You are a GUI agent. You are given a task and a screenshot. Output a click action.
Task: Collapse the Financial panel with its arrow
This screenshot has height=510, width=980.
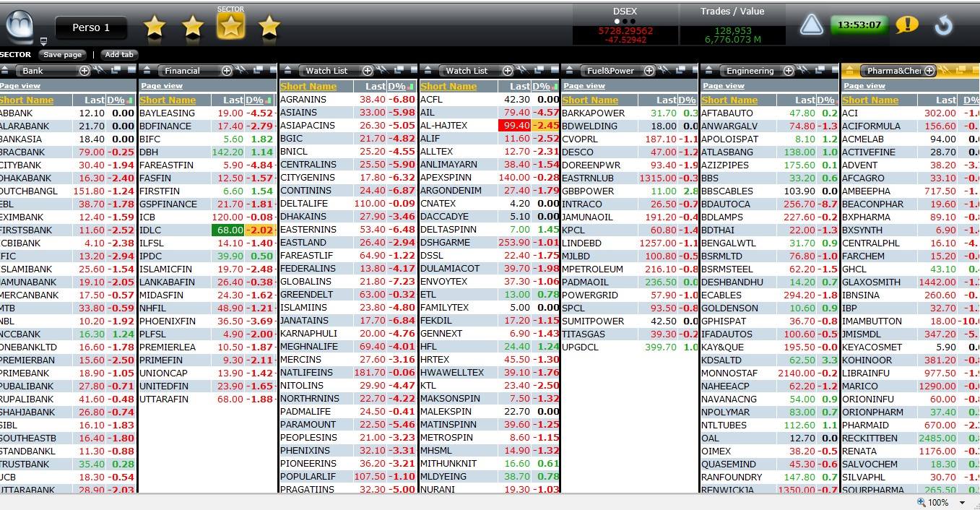pyautogui.click(x=147, y=71)
